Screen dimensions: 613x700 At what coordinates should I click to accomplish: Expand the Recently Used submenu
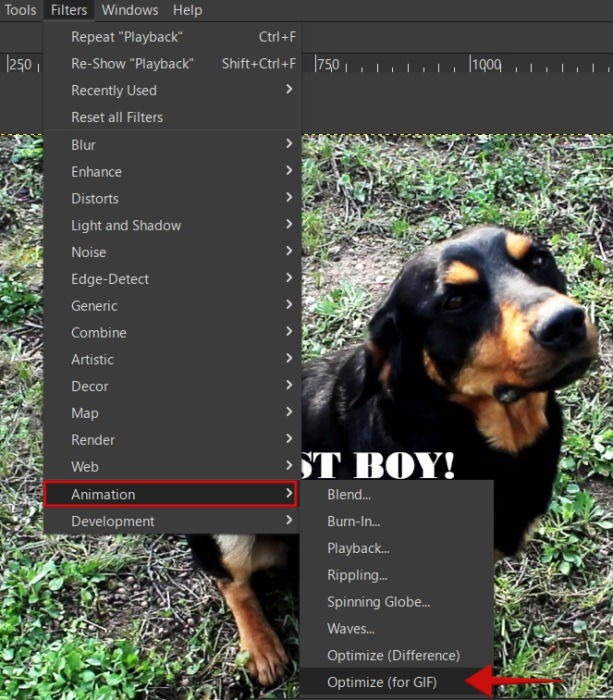point(114,91)
